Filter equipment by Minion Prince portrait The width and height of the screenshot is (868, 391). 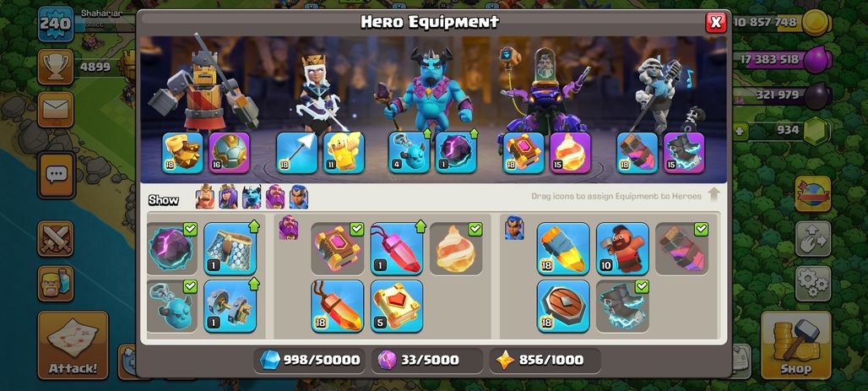pyautogui.click(x=252, y=197)
